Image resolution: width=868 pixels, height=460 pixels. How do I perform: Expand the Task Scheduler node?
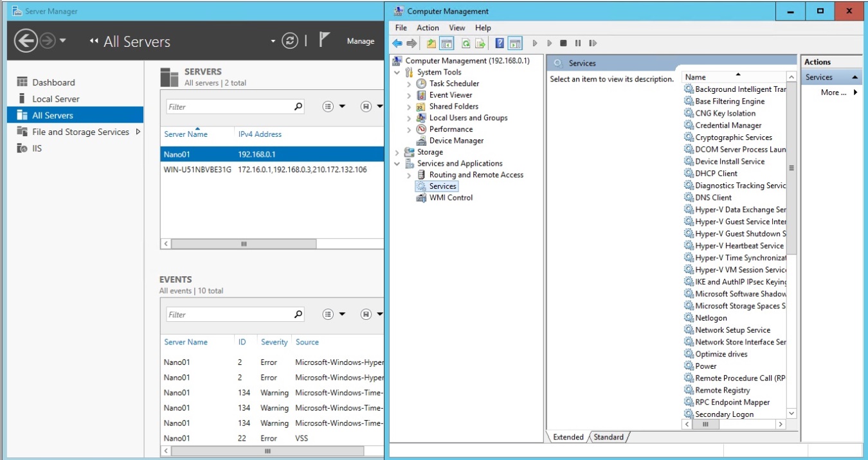click(x=409, y=84)
